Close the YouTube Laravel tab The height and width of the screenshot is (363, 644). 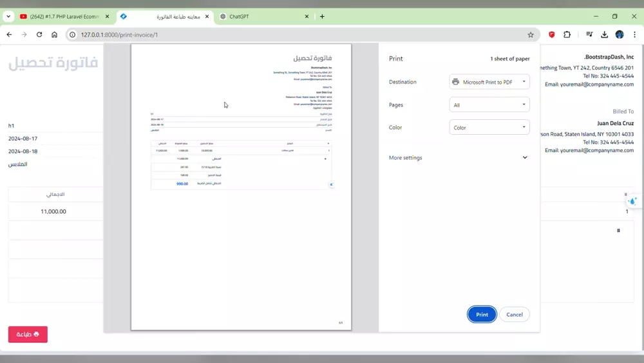click(107, 17)
